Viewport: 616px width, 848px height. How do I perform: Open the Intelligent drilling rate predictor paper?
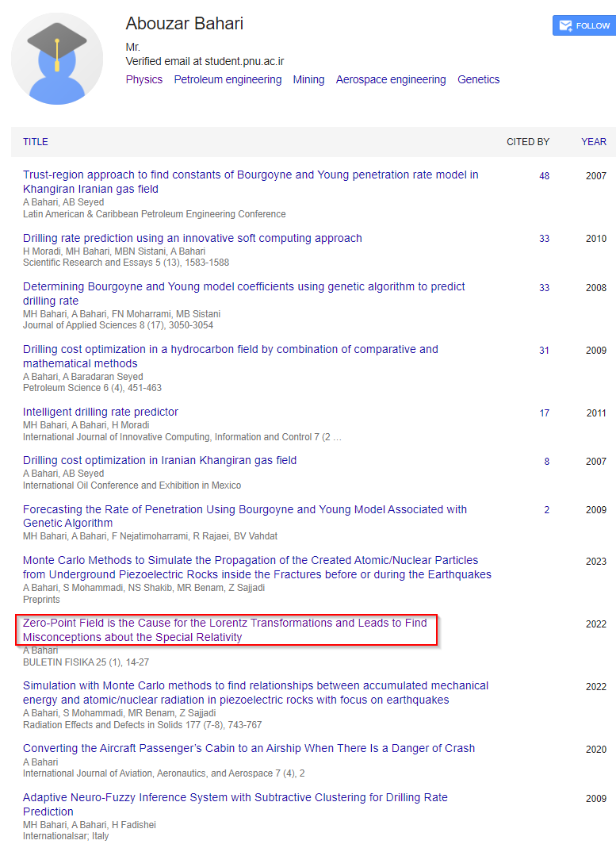(x=101, y=412)
